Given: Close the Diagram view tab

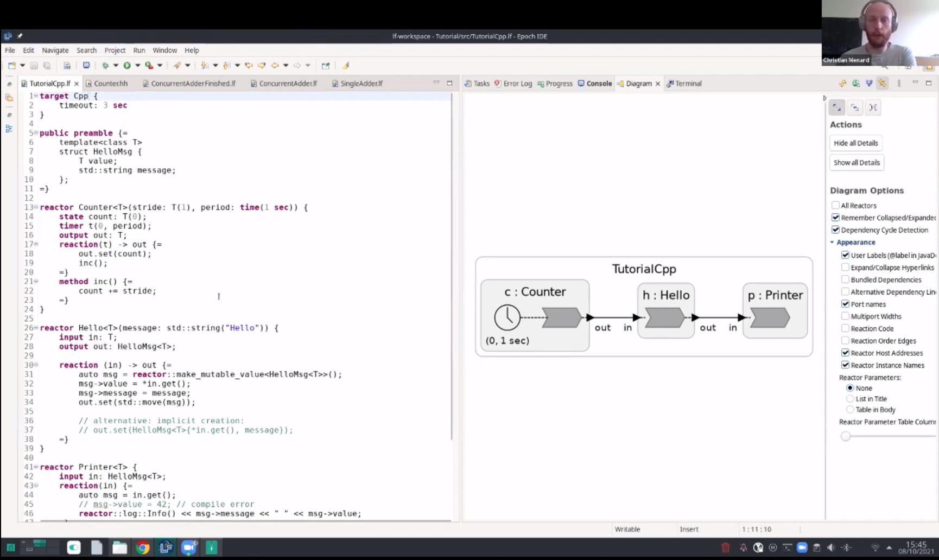Looking at the screenshot, I should (658, 84).
